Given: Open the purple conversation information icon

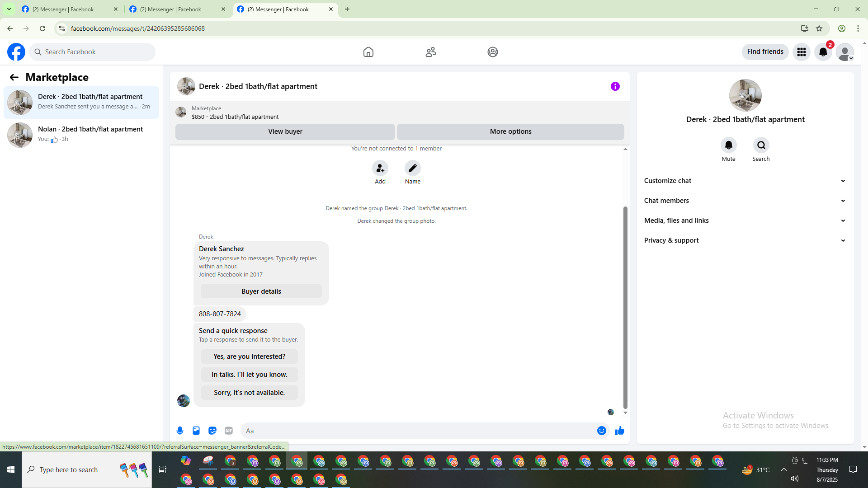Looking at the screenshot, I should pyautogui.click(x=615, y=86).
